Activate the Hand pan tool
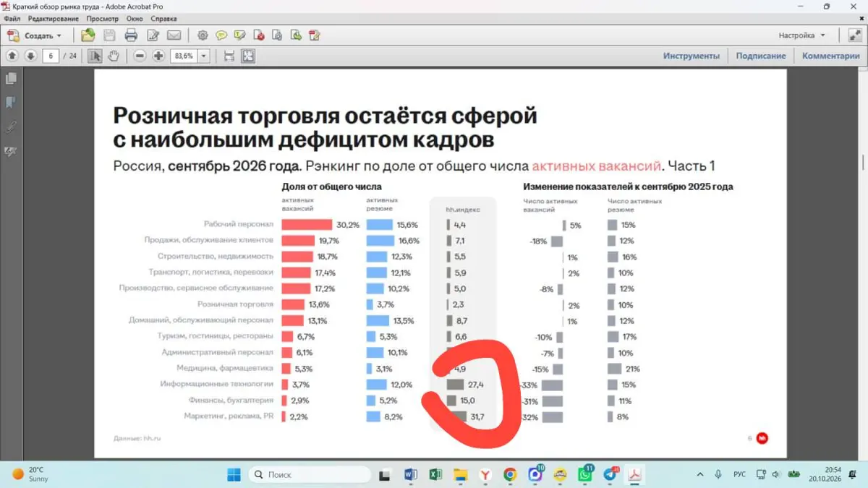Viewport: 868px width, 488px height. pyautogui.click(x=113, y=56)
